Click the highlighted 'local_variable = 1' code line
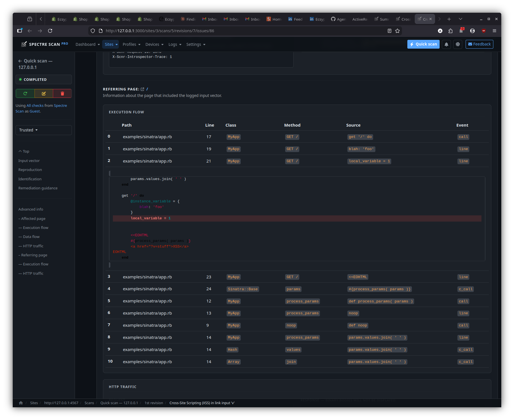514x420 pixels. click(297, 218)
